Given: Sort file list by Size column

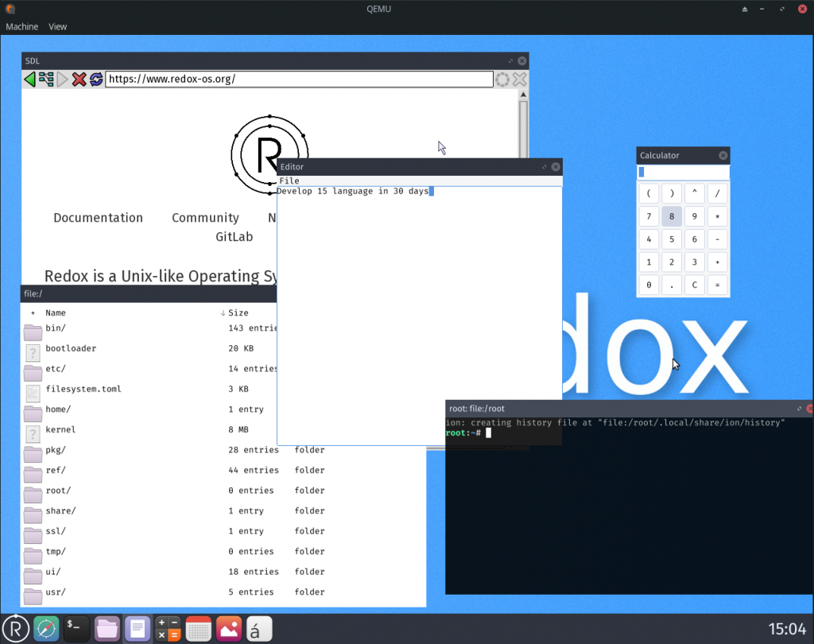Looking at the screenshot, I should 238,312.
